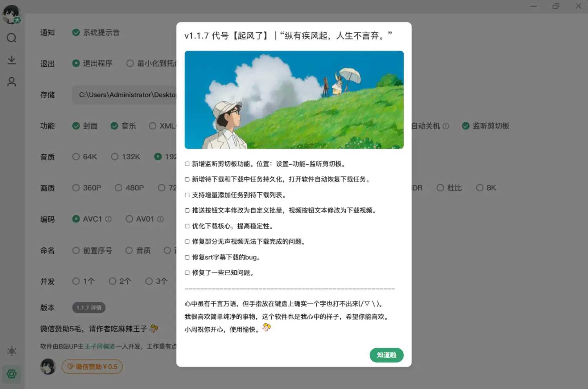Screen dimensions: 588x389
Task: Toggle 音质 naming option
Action: [138, 250]
